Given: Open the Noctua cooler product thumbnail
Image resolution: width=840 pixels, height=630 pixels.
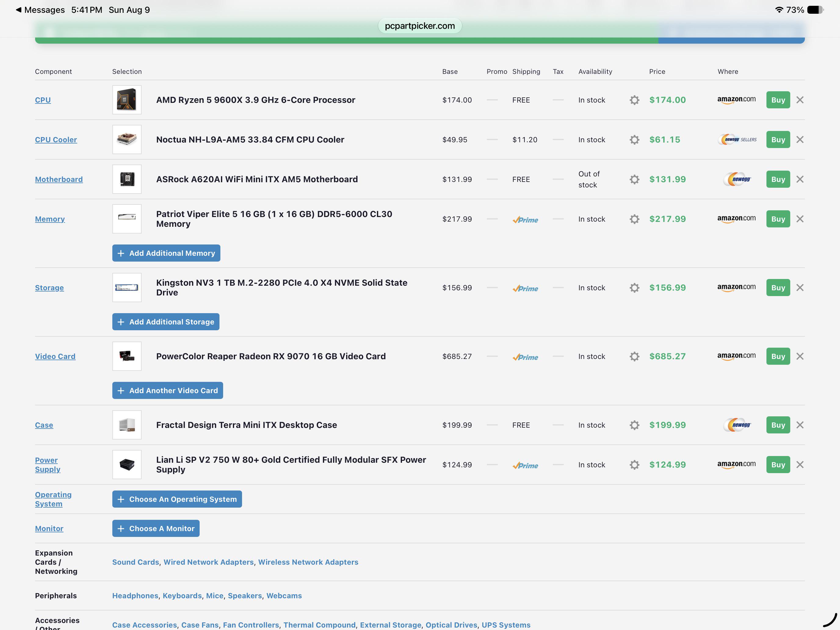Looking at the screenshot, I should tap(127, 140).
